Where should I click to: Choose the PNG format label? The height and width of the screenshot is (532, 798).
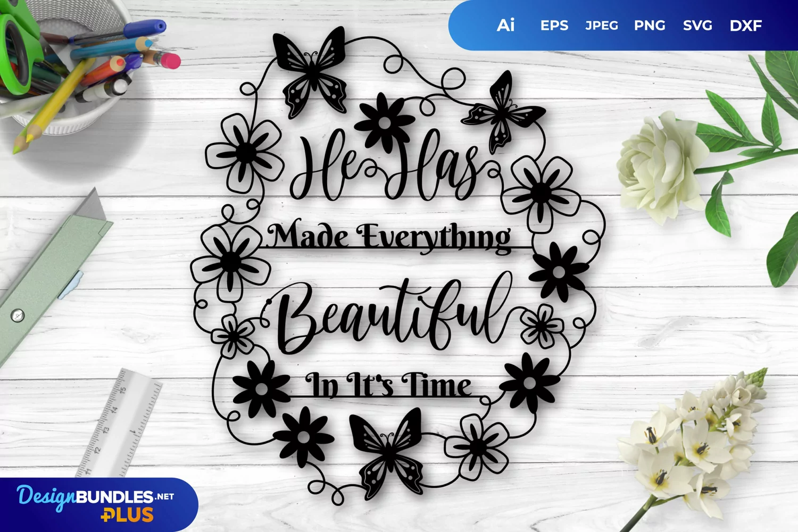649,25
